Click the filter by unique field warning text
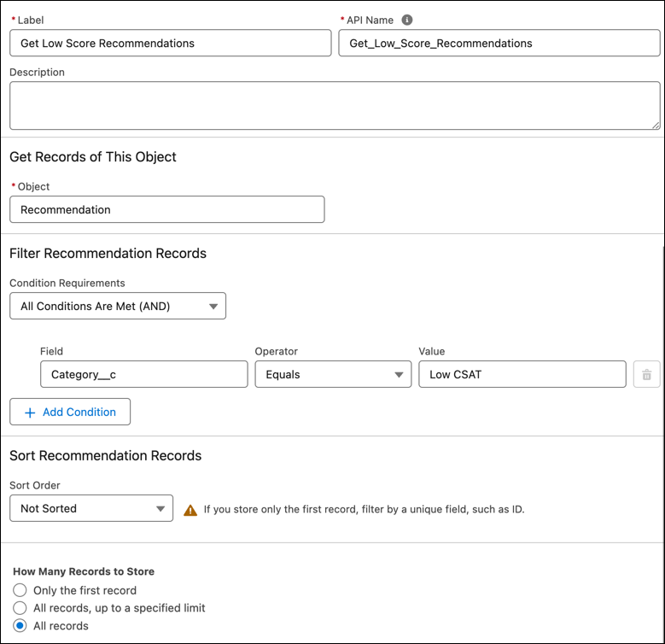 (x=364, y=509)
